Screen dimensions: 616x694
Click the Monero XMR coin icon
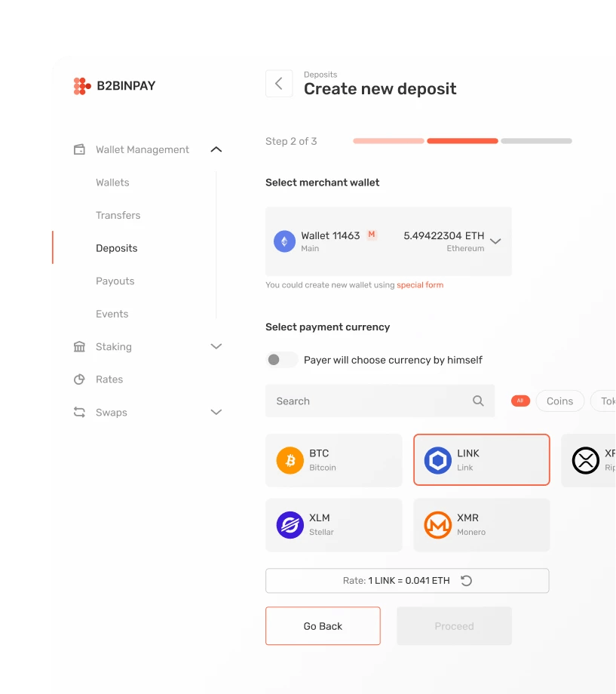(437, 525)
